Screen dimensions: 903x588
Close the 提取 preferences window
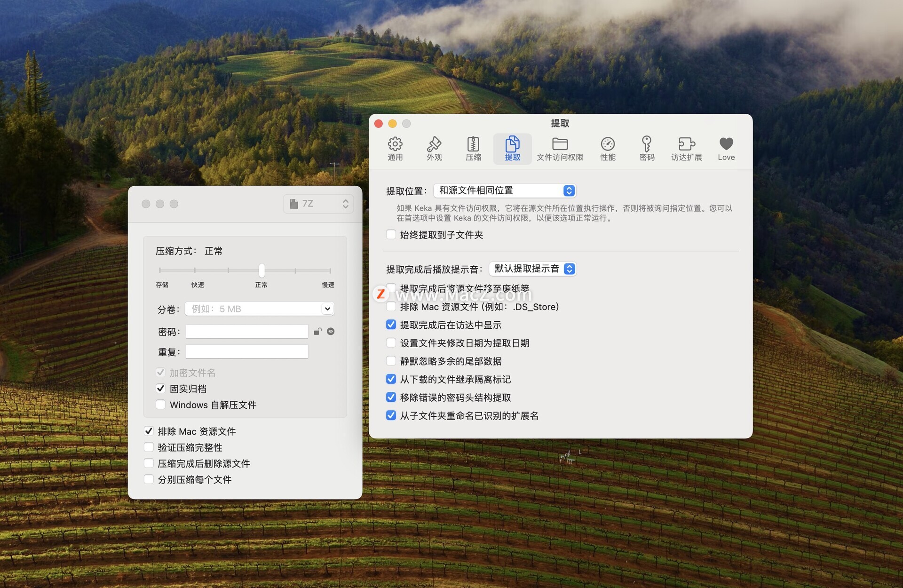click(x=379, y=124)
